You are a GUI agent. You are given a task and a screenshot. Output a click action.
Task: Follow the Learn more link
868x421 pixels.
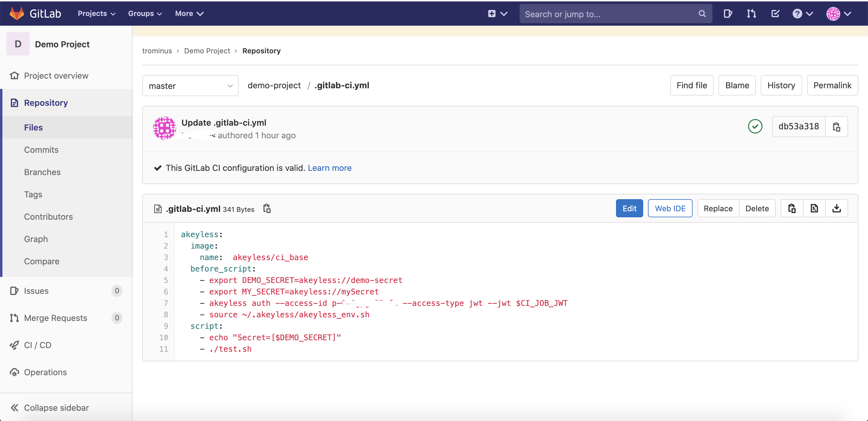pos(329,168)
